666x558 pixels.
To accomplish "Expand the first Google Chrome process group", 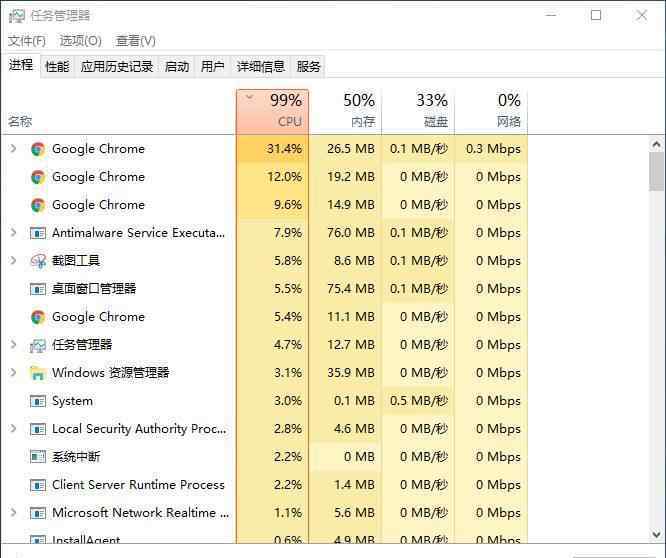I will pyautogui.click(x=13, y=148).
